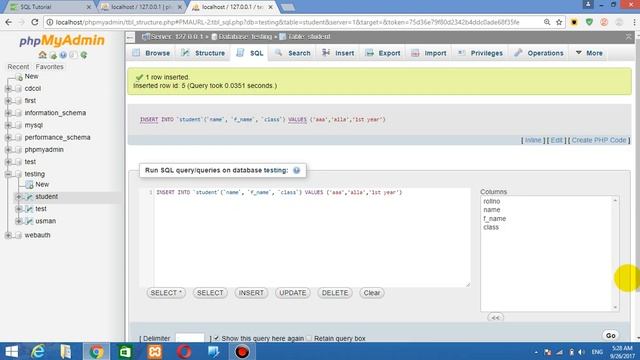Click the Favorites tab in sidebar
640x360 pixels.
pyautogui.click(x=49, y=67)
